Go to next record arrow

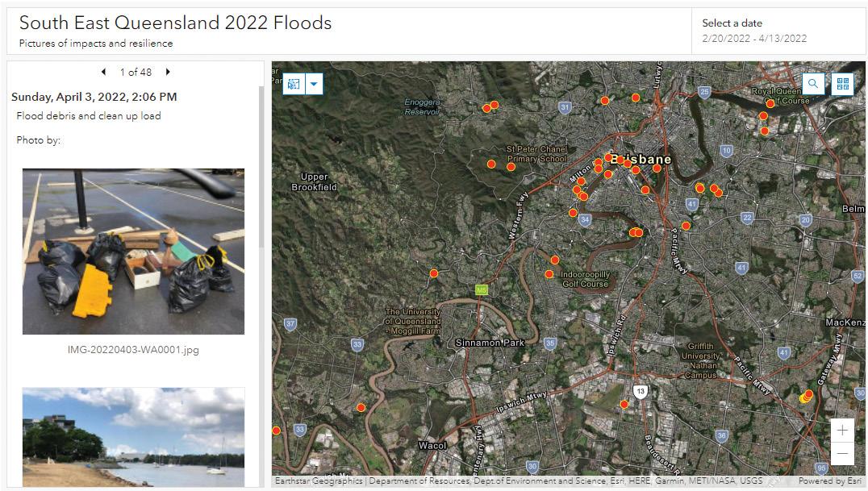click(x=168, y=72)
